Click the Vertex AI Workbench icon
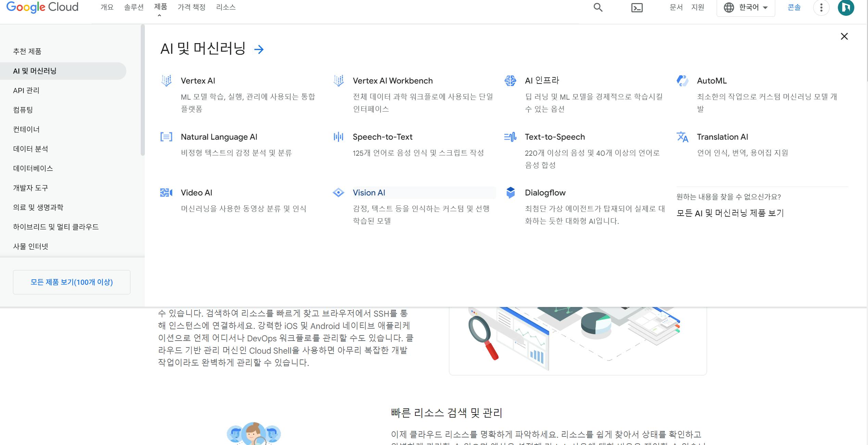Screen dimensions: 868x445 pos(338,81)
